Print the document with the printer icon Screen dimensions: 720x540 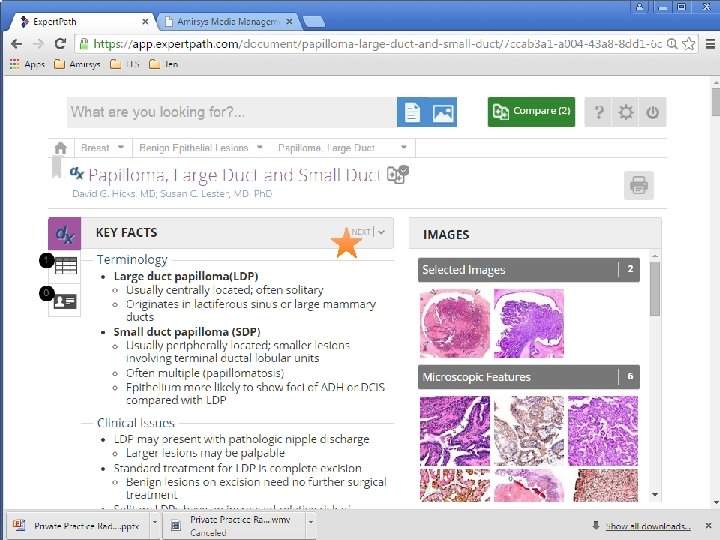pos(639,185)
